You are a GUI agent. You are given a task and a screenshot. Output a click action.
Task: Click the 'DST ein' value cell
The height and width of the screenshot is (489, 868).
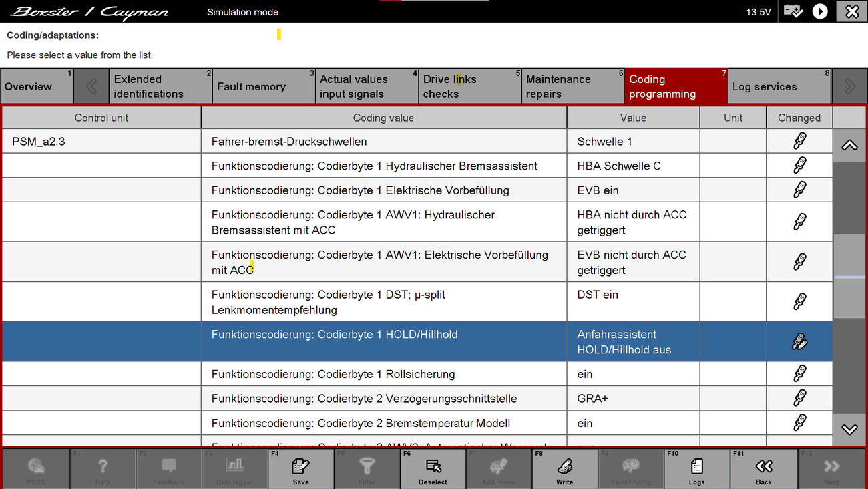point(632,301)
